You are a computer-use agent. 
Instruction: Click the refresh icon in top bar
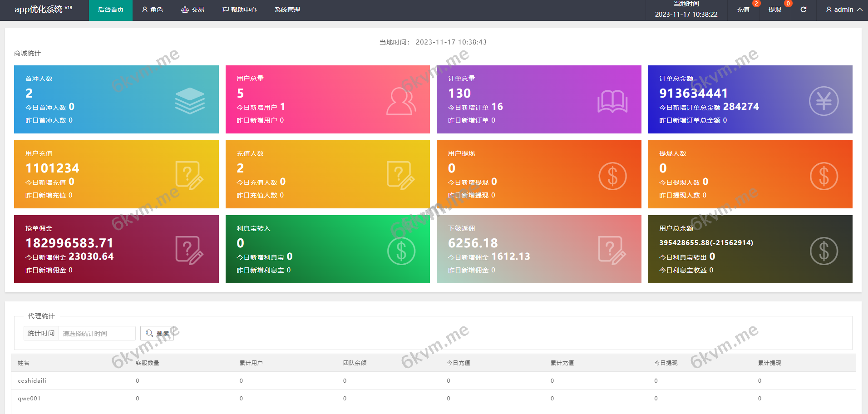(803, 10)
